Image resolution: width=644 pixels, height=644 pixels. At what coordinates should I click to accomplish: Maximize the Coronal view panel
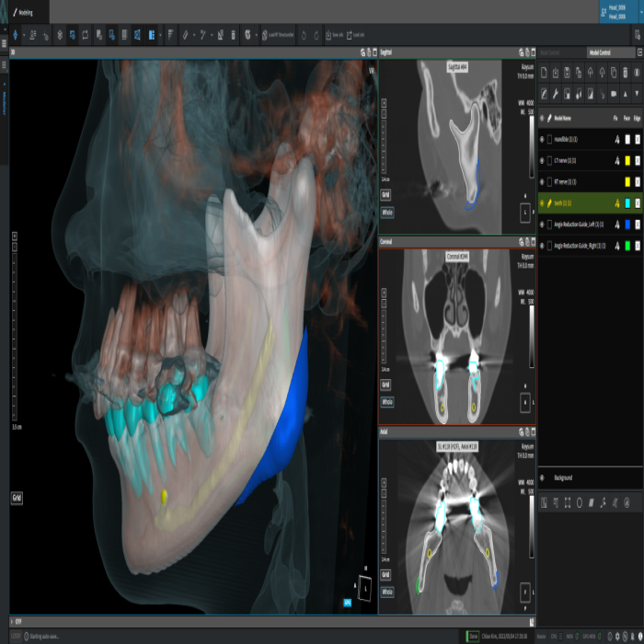533,242
